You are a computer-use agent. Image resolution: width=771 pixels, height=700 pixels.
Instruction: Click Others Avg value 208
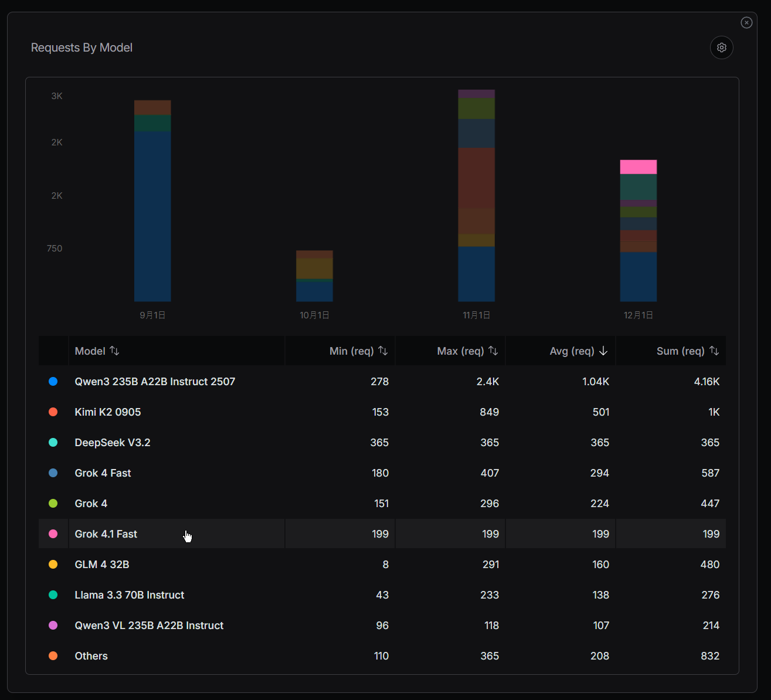[600, 655]
